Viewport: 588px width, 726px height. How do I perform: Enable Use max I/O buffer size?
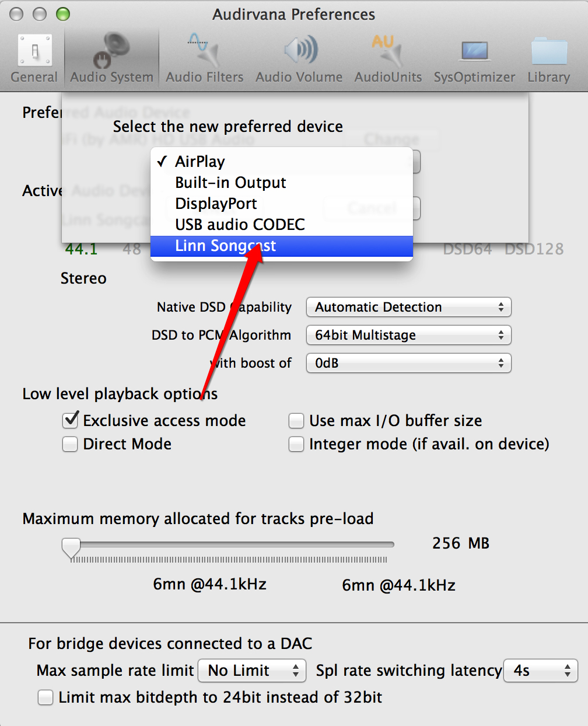tap(296, 421)
